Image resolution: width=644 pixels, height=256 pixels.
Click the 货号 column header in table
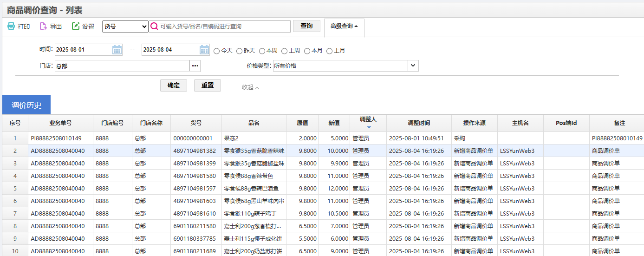tap(196, 123)
